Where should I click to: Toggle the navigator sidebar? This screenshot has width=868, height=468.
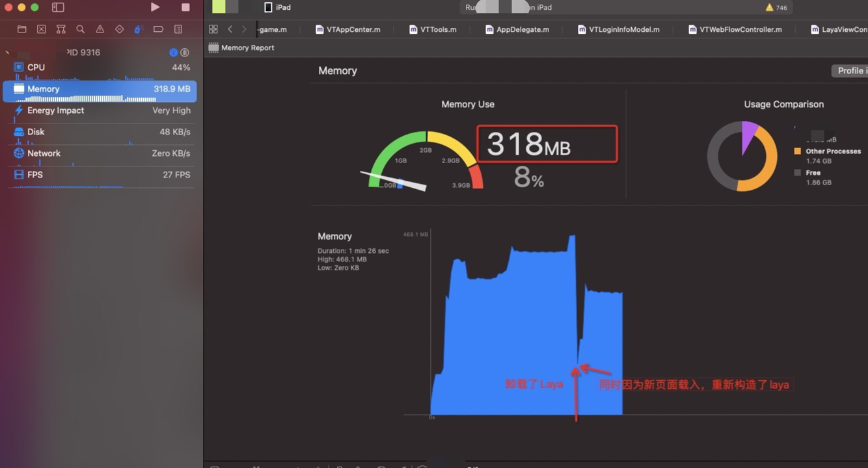click(x=58, y=7)
